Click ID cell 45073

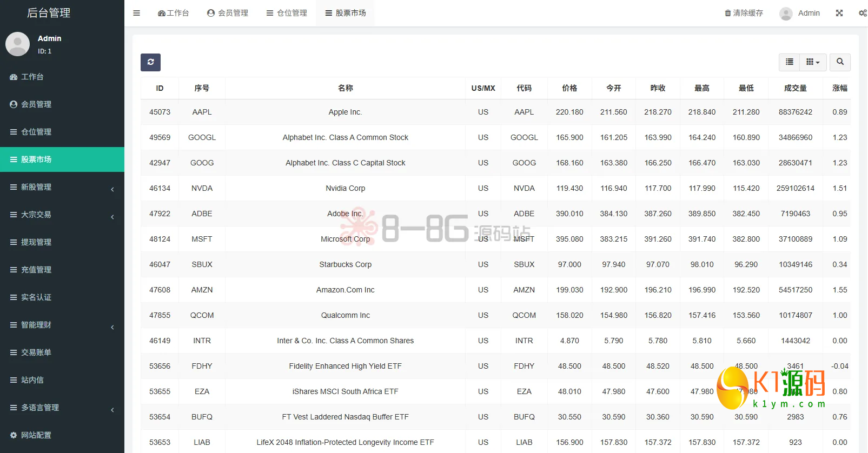point(160,112)
